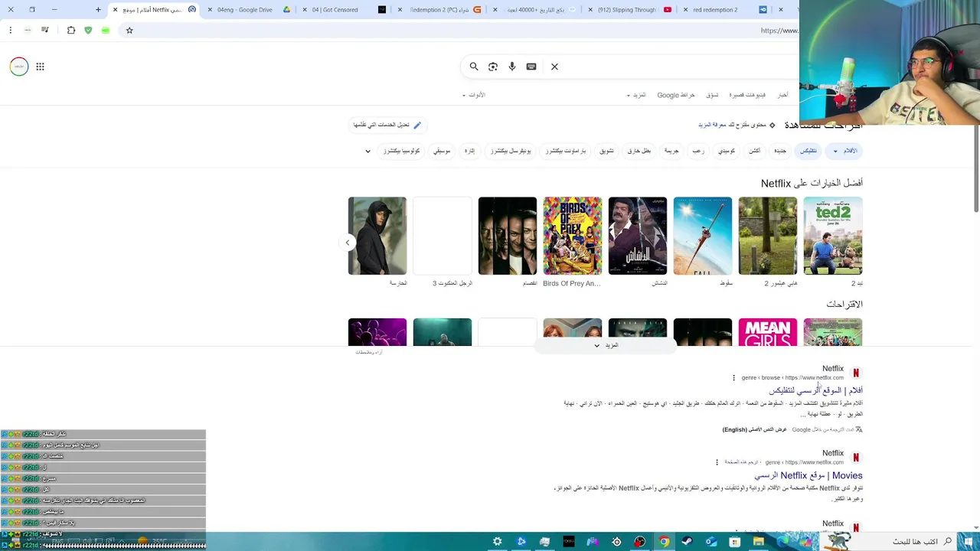
Task: Open the Movies | Netflix result link
Action: pyautogui.click(x=808, y=475)
